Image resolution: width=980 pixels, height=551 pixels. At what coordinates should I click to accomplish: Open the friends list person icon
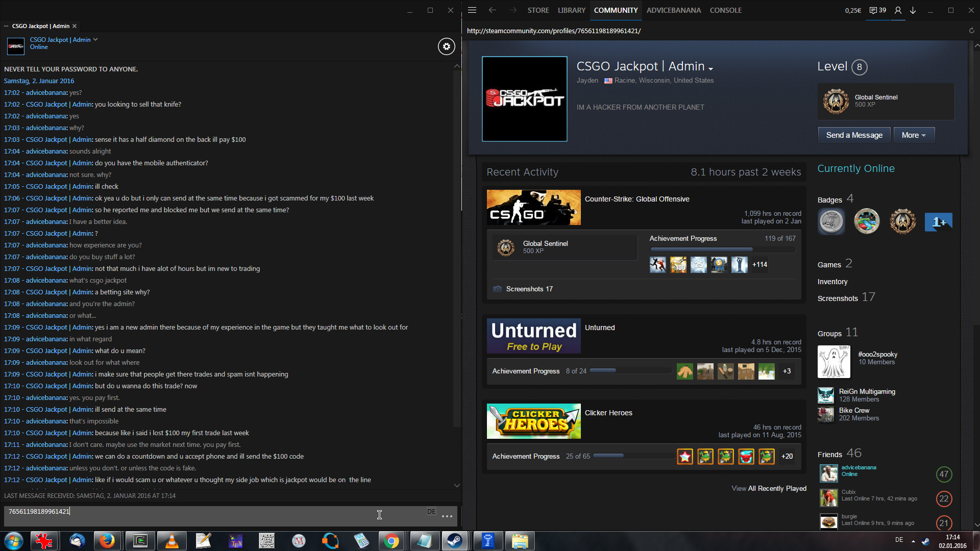tap(898, 10)
